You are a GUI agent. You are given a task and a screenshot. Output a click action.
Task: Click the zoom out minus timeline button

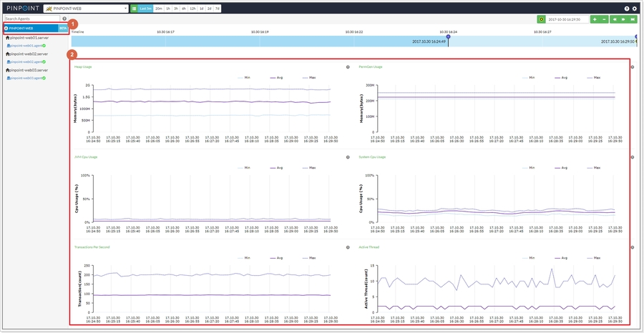pos(605,19)
